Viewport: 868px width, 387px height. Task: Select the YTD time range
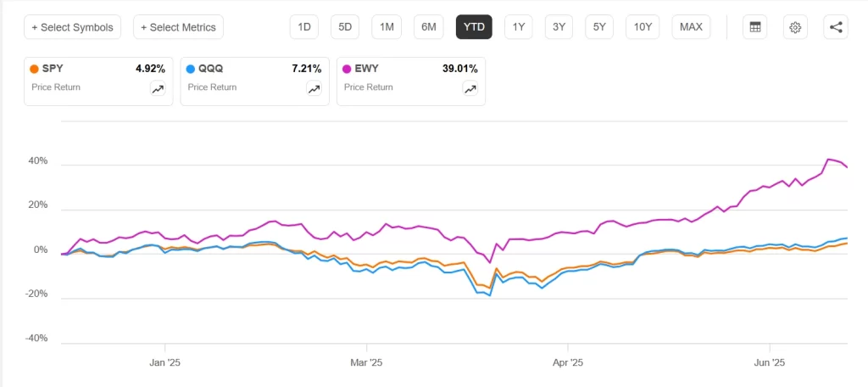(474, 27)
